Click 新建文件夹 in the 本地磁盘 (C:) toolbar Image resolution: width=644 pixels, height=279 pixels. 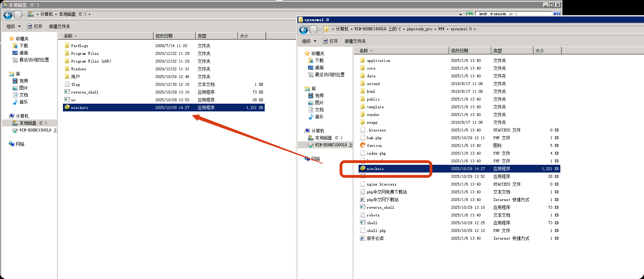59,26
